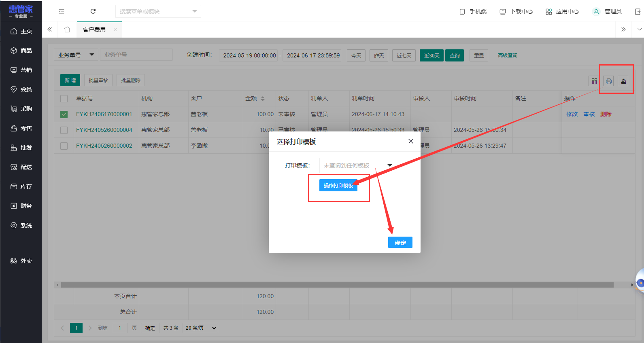Open the 系统 system sidebar item
This screenshot has width=644, height=343.
click(x=21, y=225)
